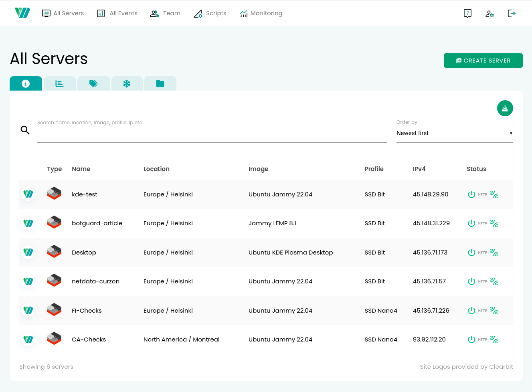Click the signal monitoring icon for kde-test

[x=494, y=194]
